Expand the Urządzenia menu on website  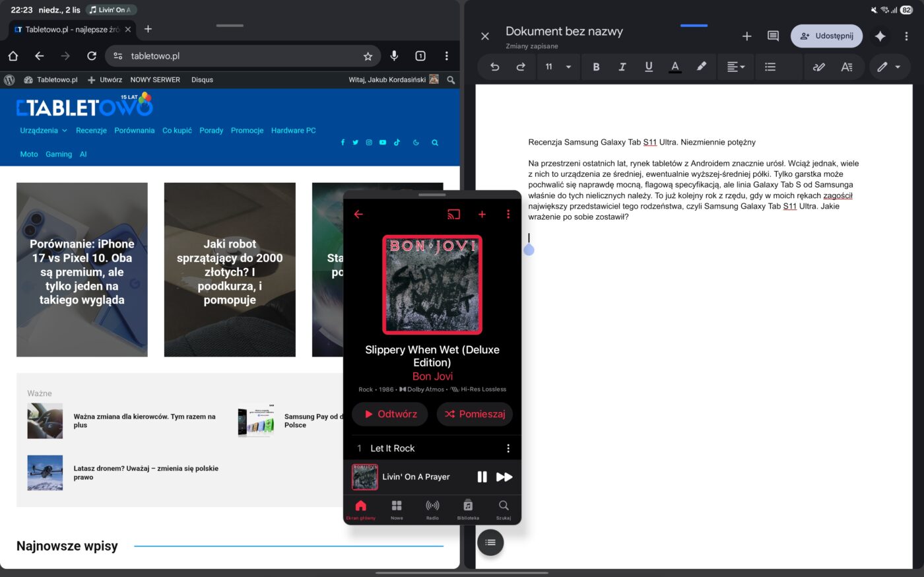[x=44, y=131]
